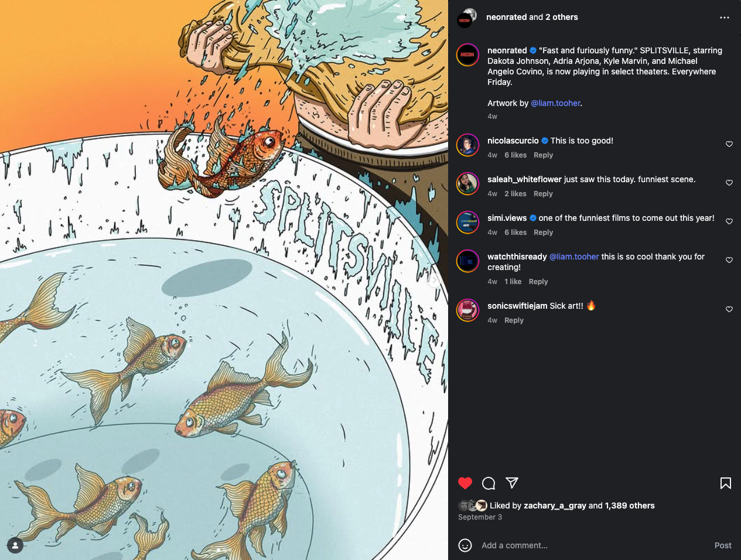Open the emoji picker smiley icon
The image size is (741, 560).
point(465,545)
